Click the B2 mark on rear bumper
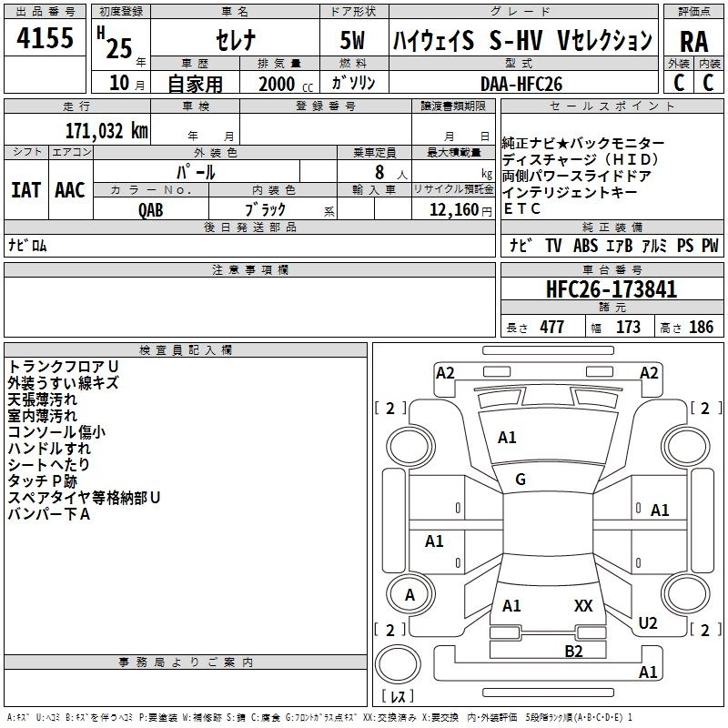Screen dimensions: 728x728 click(x=573, y=651)
